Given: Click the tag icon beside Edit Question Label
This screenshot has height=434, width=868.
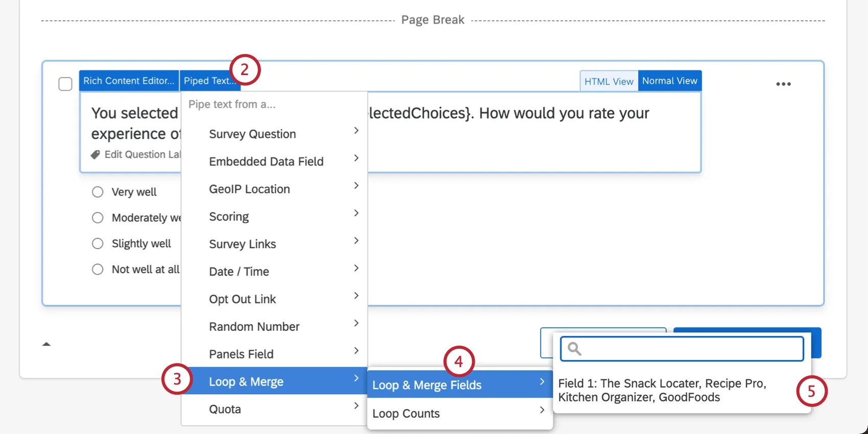Looking at the screenshot, I should coord(95,154).
